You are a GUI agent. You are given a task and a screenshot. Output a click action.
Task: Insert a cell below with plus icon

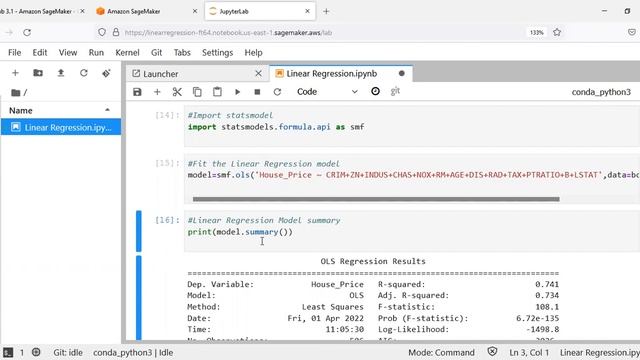tap(157, 92)
